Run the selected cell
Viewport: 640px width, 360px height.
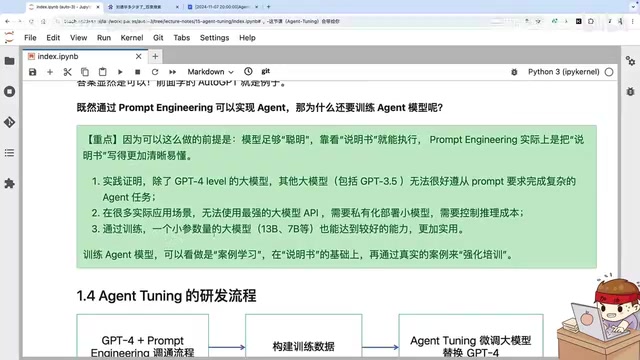[120, 72]
